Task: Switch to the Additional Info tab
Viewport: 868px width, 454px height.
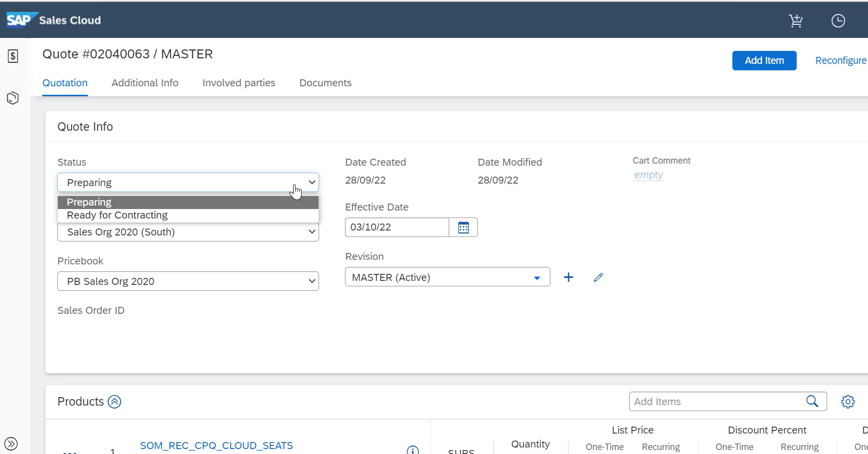Action: point(145,83)
